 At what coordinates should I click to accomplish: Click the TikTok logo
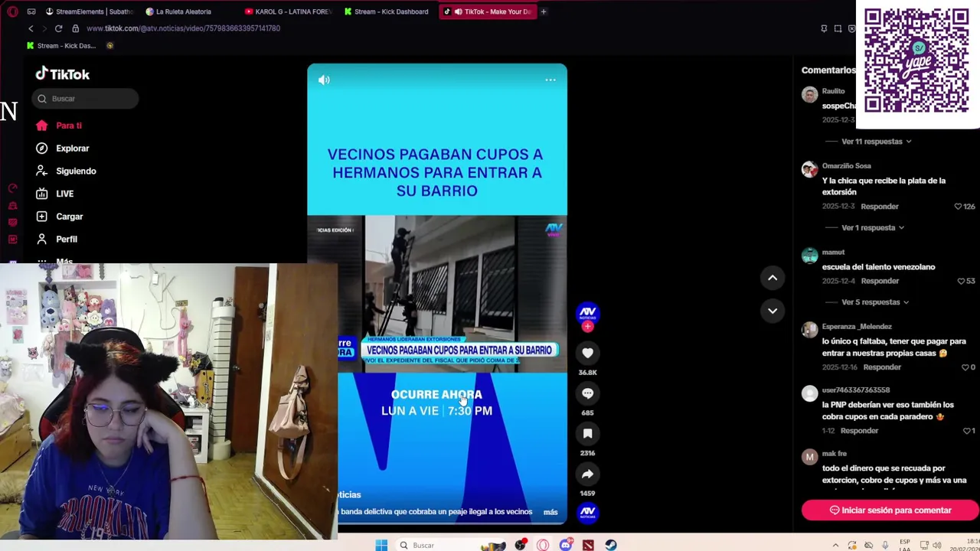pos(62,74)
